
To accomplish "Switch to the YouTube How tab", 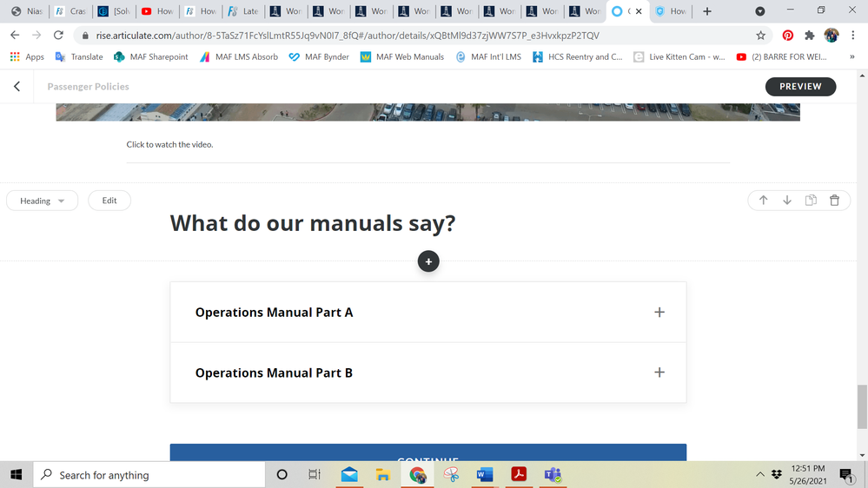I will (x=158, y=11).
